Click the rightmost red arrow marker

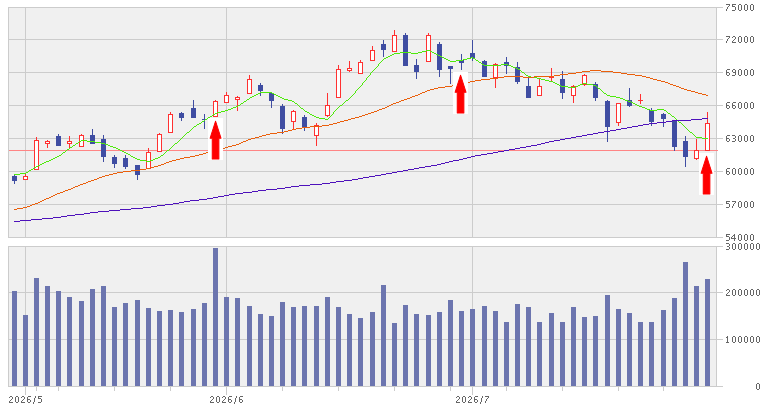pos(706,175)
